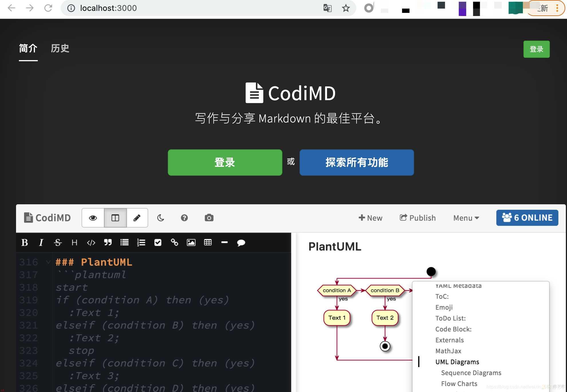The image size is (567, 392).
Task: Insert a horizontal line icon
Action: tap(225, 242)
